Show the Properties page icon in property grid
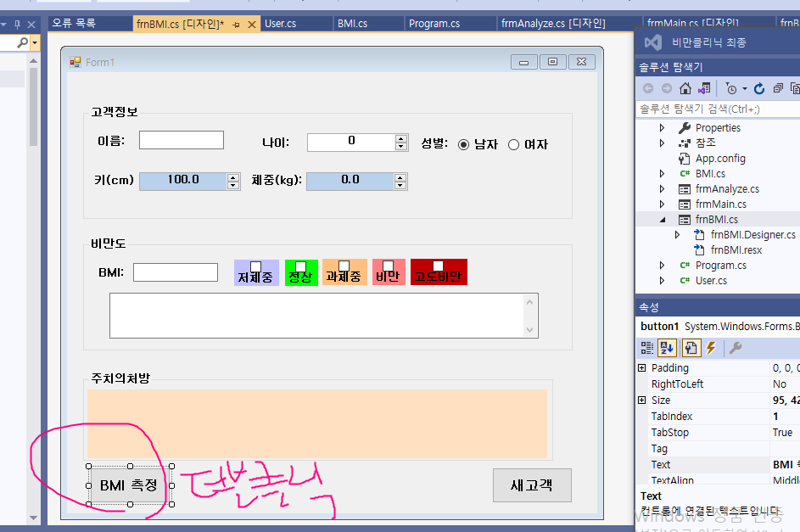Viewport: 800px width, 532px height. (691, 348)
